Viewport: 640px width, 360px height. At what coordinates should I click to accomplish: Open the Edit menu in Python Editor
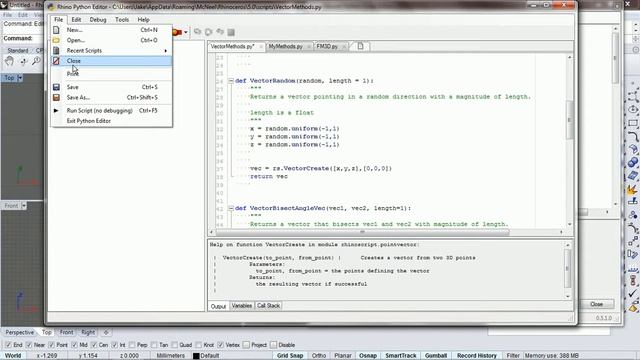click(76, 20)
